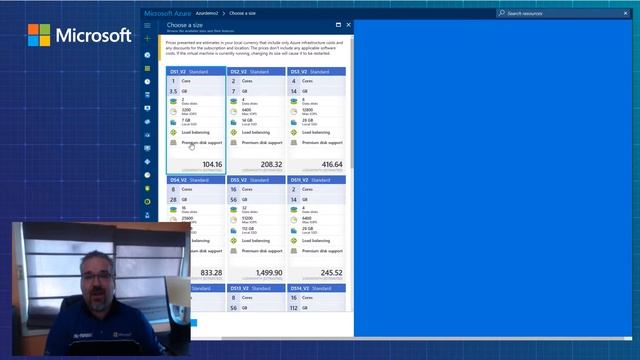Click the Microsoft Azure portal title
Screen dimensions: 640x360
pyautogui.click(x=167, y=13)
